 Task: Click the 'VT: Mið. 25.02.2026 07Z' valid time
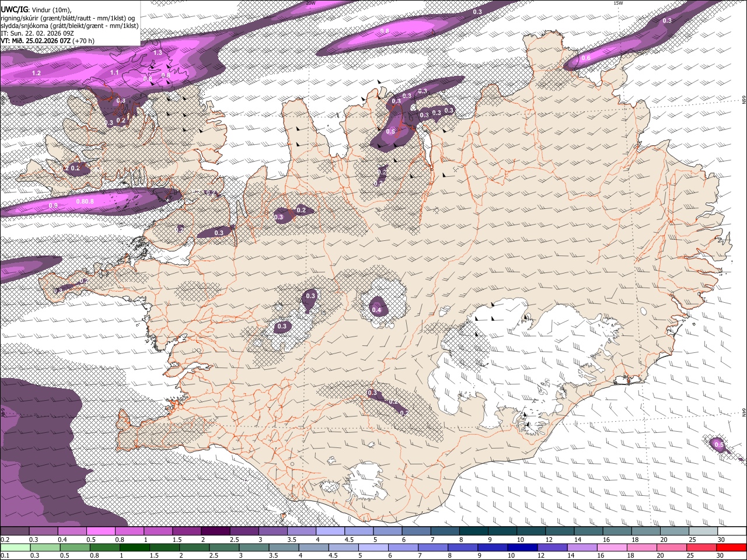[x=36, y=41]
